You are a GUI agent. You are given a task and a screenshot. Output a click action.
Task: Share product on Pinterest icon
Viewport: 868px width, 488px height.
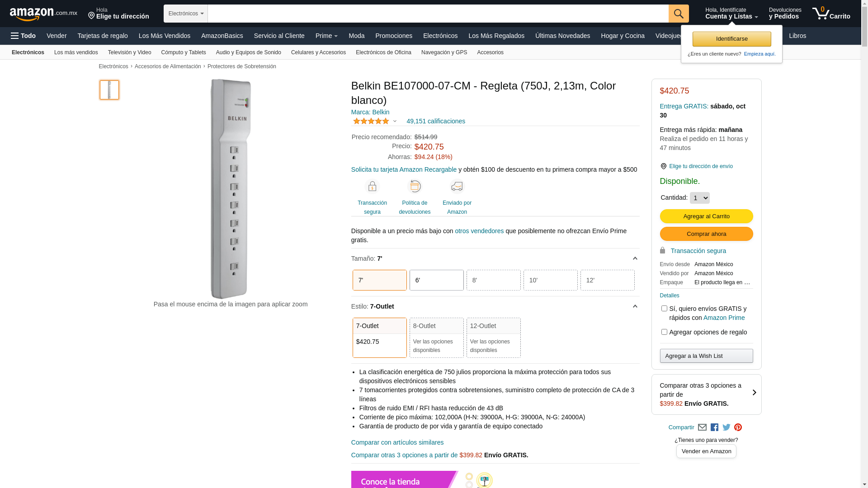pyautogui.click(x=738, y=427)
